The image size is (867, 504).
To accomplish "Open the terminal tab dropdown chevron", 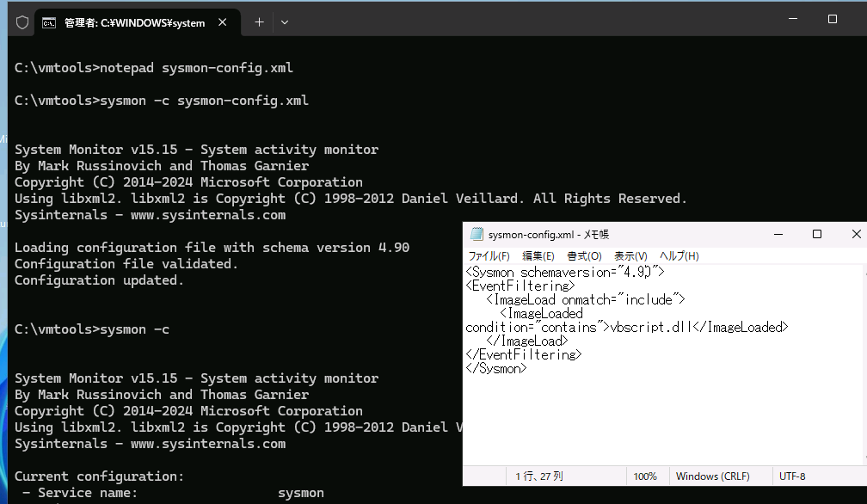I will pos(284,22).
